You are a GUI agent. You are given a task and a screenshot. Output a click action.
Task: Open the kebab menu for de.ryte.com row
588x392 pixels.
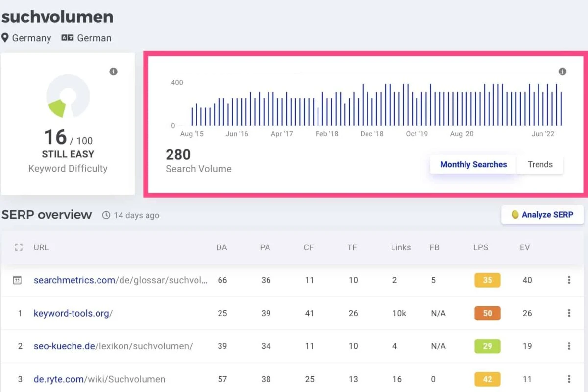569,379
